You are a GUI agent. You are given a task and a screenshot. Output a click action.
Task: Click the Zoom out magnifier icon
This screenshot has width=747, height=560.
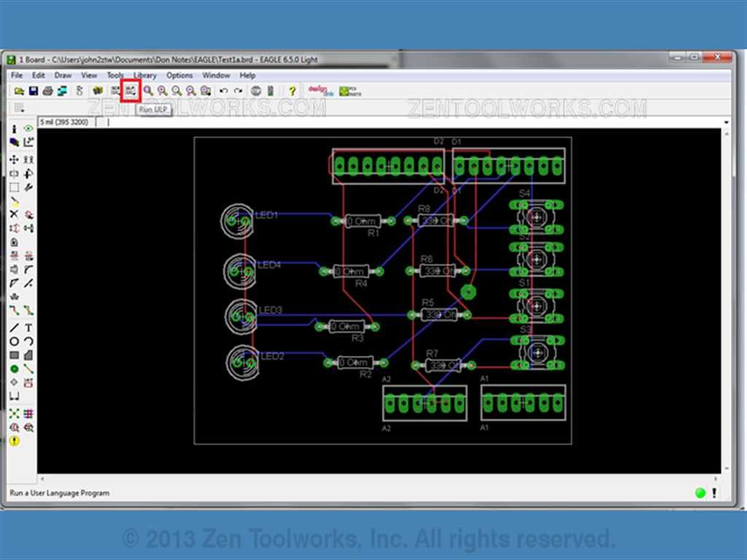177,91
